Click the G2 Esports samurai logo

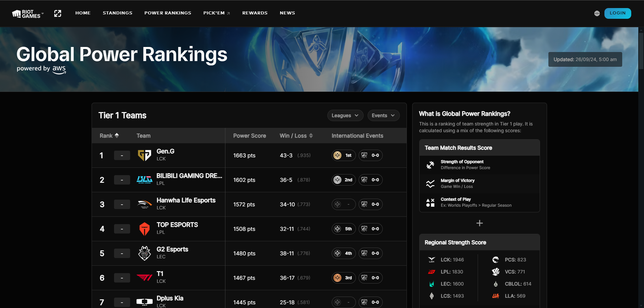tap(145, 253)
